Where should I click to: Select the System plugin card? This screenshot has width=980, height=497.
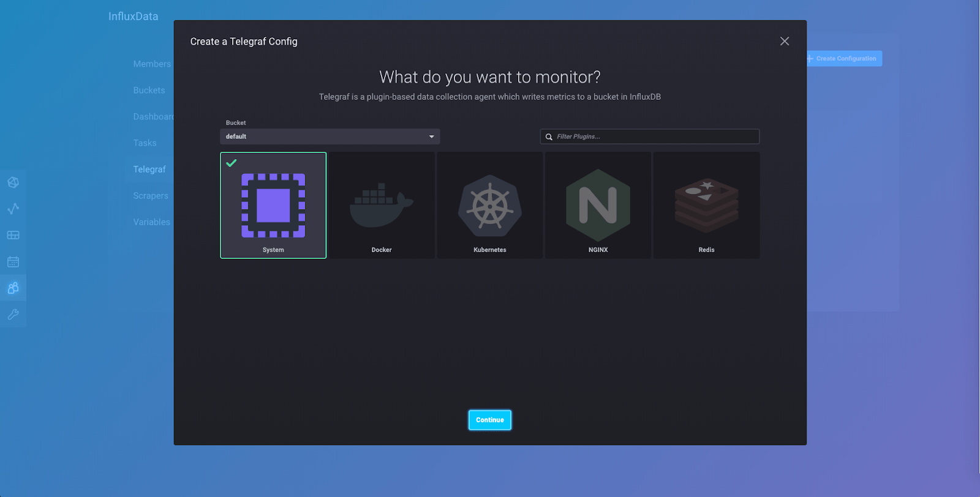(x=273, y=205)
